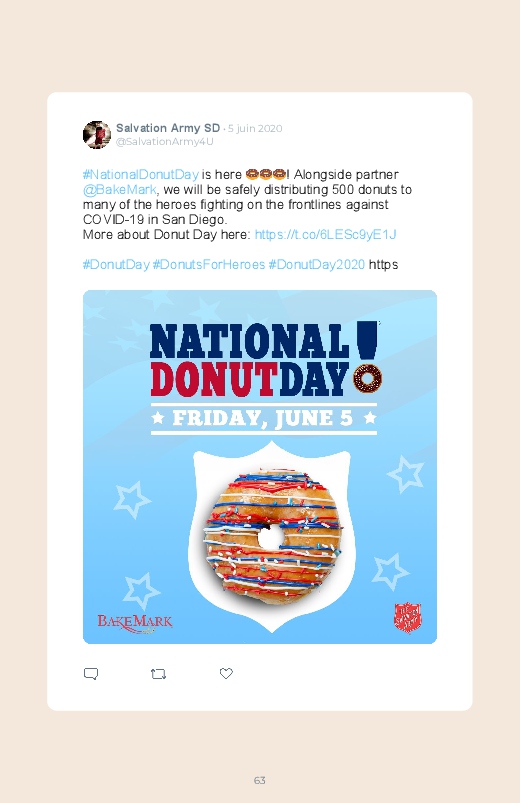
Task: Open the @BakeMark mention link
Action: (x=119, y=189)
